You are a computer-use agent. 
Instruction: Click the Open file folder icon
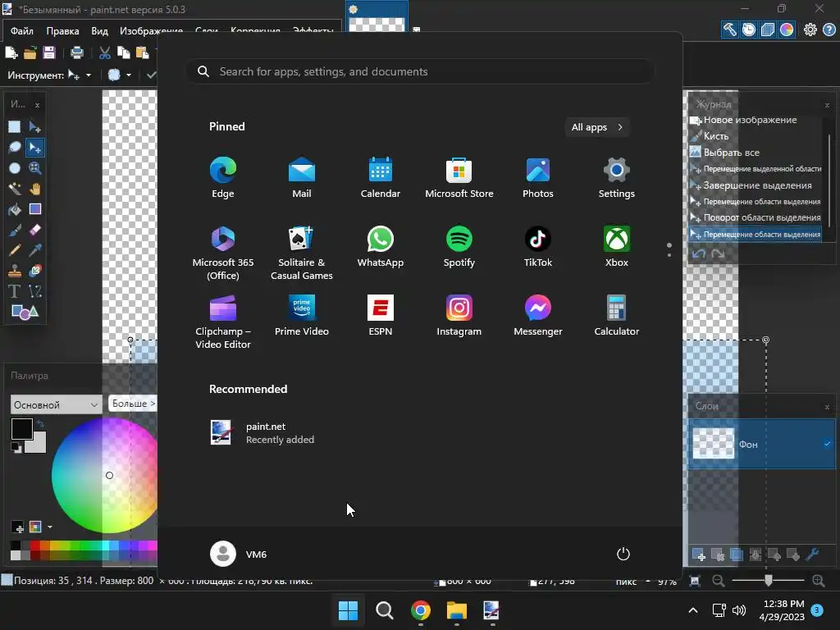(30, 52)
